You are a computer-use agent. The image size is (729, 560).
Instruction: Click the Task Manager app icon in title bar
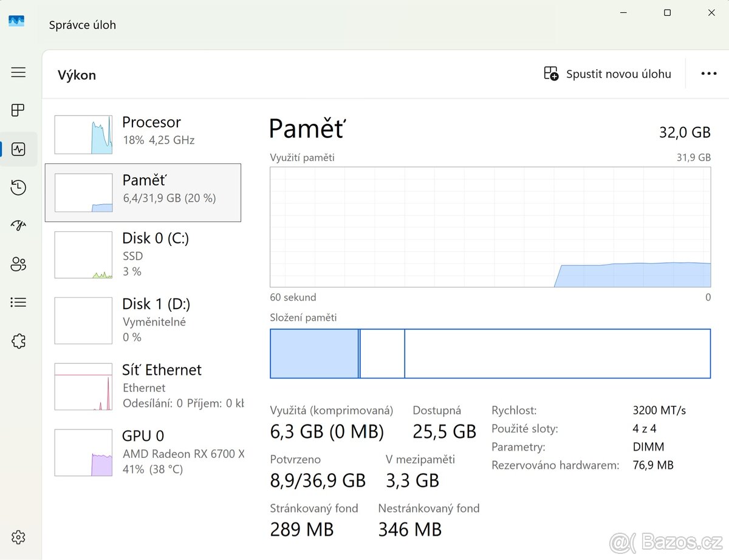point(16,21)
